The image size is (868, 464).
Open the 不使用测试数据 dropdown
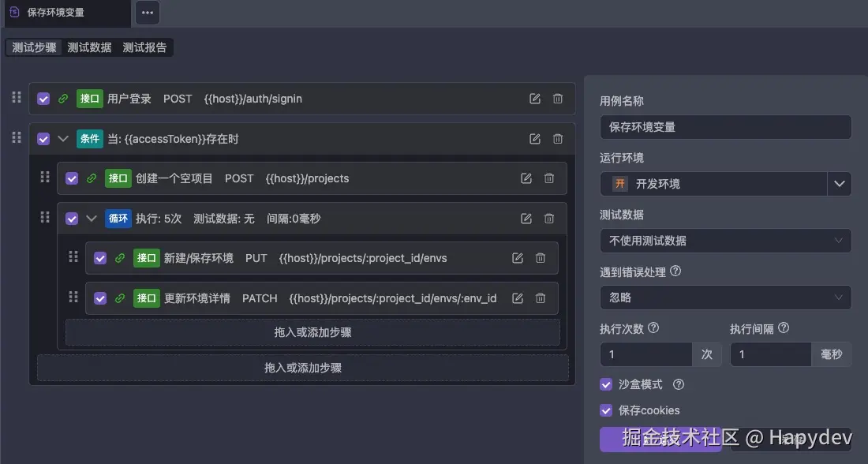726,241
